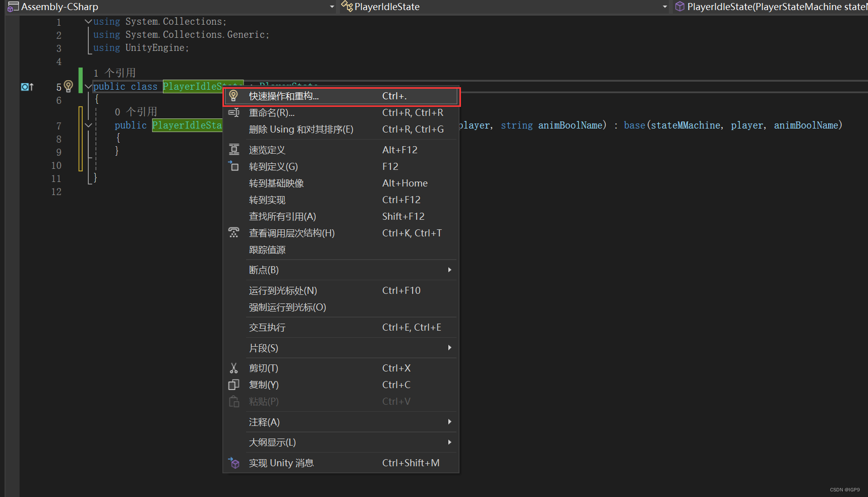Screen dimensions: 868x497
Task: Click the copy icon beside 复制
Action: coord(234,385)
